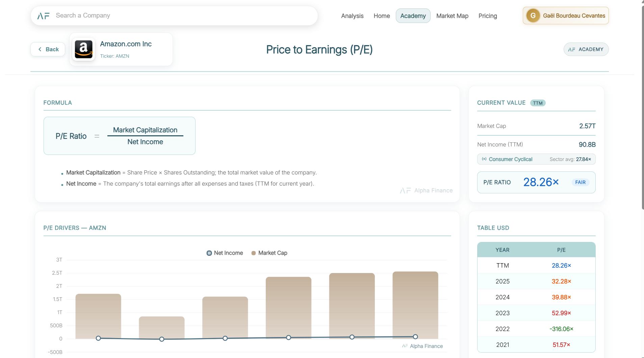The height and width of the screenshot is (358, 644).
Task: Toggle the Net Income legend marker
Action: click(x=209, y=253)
